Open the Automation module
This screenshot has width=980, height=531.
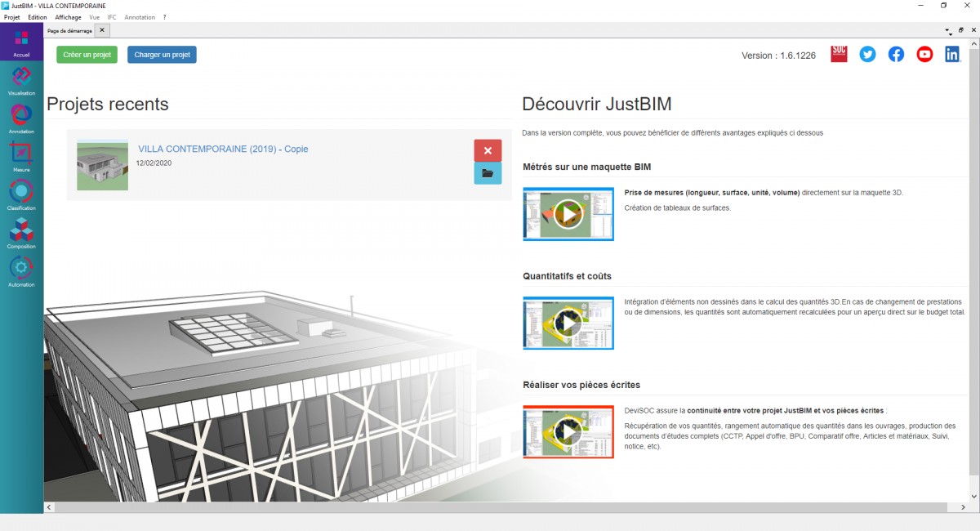click(x=21, y=272)
